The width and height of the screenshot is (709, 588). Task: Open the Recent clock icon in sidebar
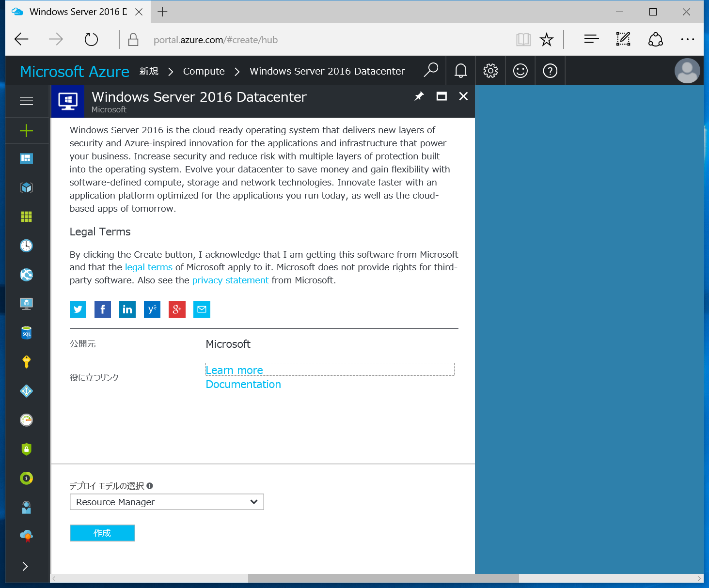[x=26, y=246]
